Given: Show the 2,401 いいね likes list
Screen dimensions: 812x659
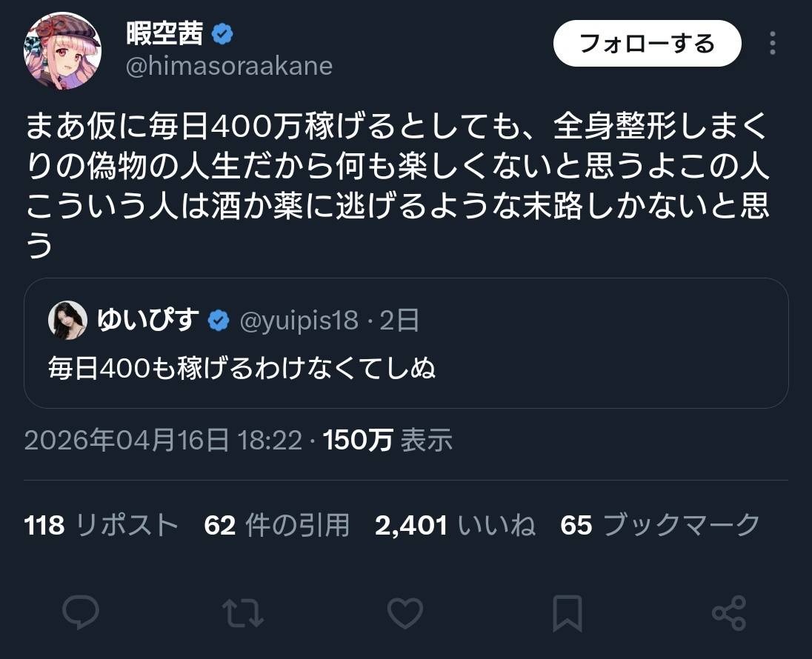Looking at the screenshot, I should (455, 525).
